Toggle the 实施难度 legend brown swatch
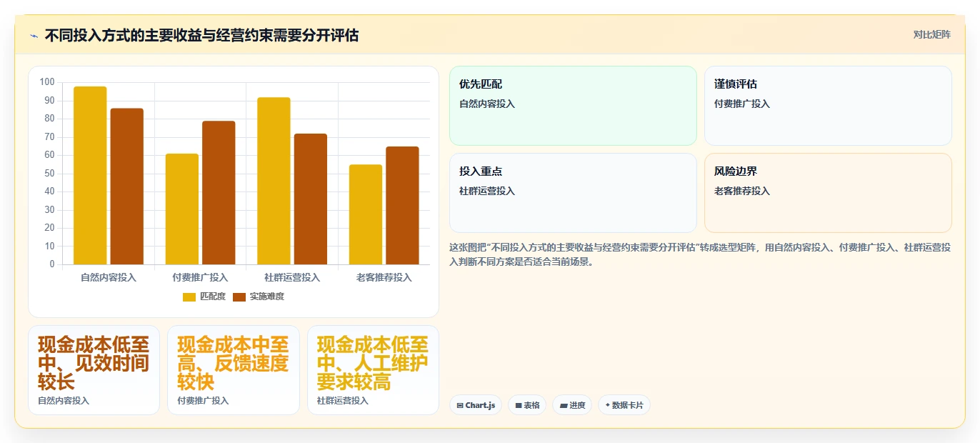 [239, 297]
